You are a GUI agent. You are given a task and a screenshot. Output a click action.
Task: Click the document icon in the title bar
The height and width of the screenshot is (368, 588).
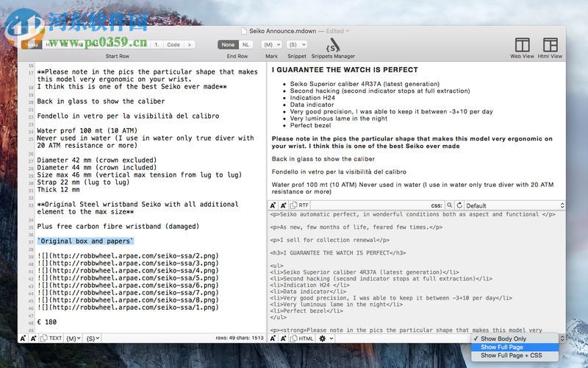[x=244, y=31]
